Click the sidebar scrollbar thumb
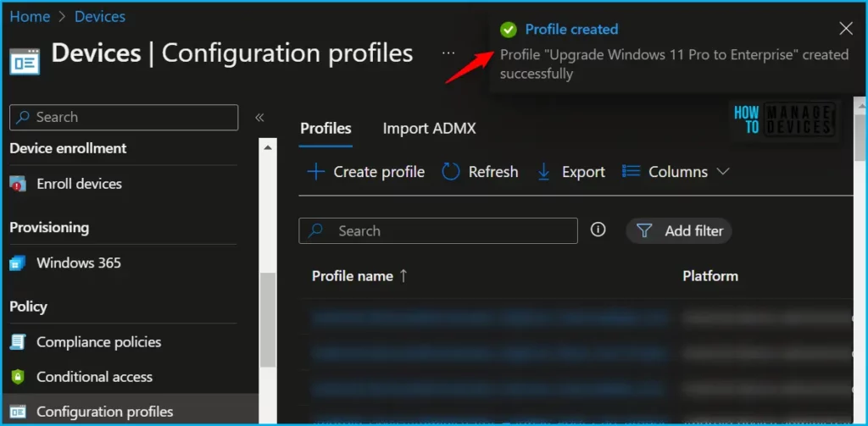 (268, 319)
